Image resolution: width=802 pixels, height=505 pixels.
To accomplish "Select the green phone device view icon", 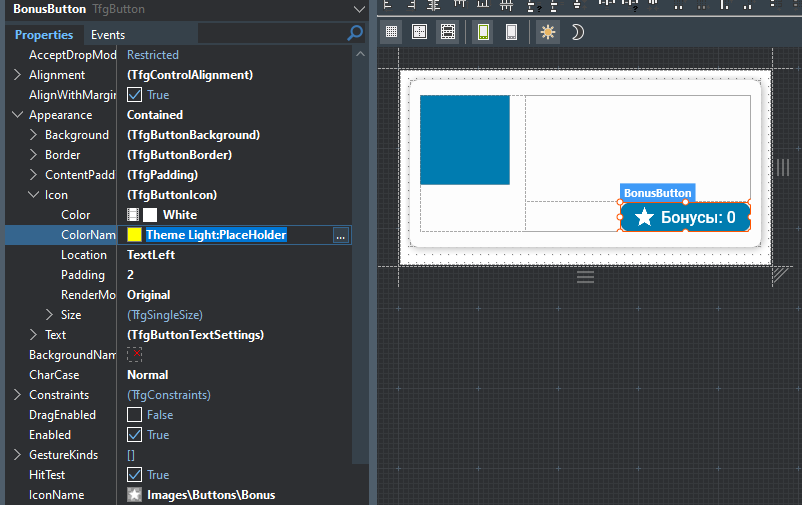I will point(483,32).
